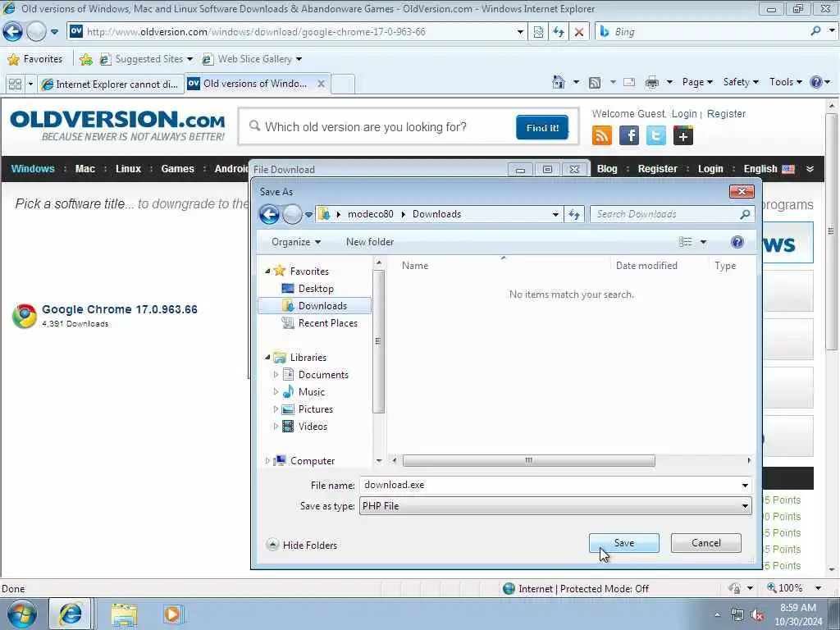Click the Google Chrome logo icon

click(x=25, y=316)
